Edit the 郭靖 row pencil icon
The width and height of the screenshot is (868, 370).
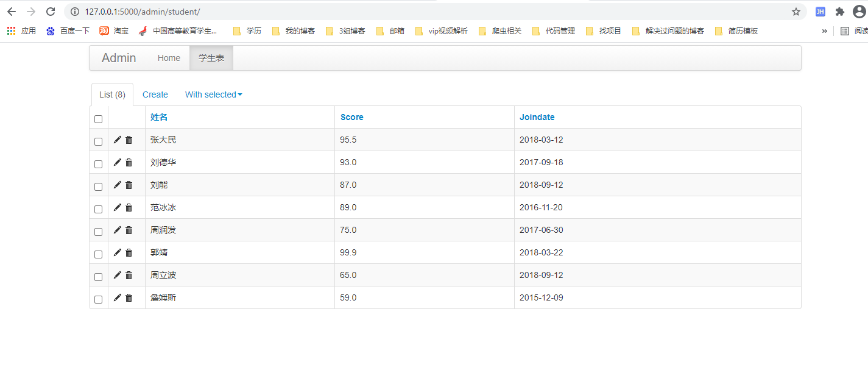click(118, 252)
